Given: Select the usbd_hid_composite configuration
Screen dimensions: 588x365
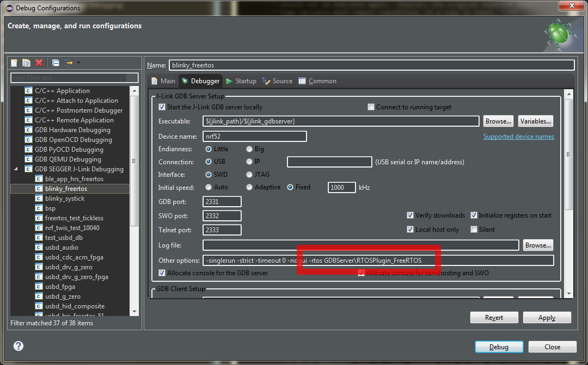Looking at the screenshot, I should click(x=75, y=306).
